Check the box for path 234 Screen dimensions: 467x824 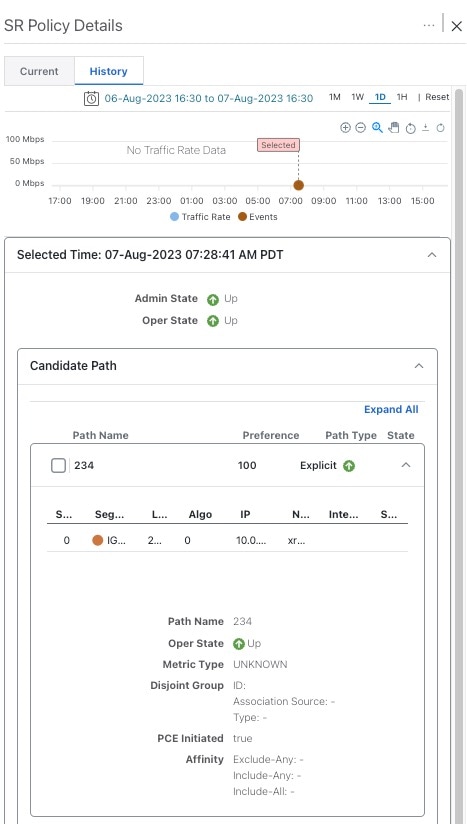[x=58, y=466]
